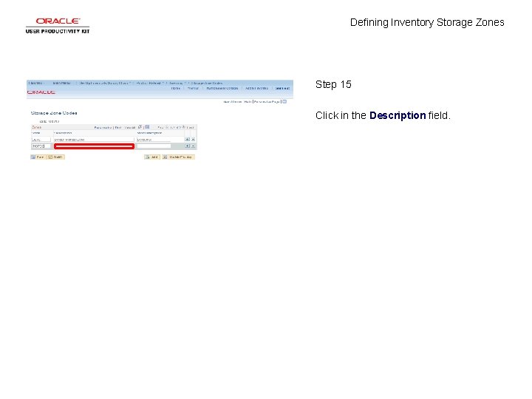
Task: Open the New Window link
Action: [x=233, y=102]
